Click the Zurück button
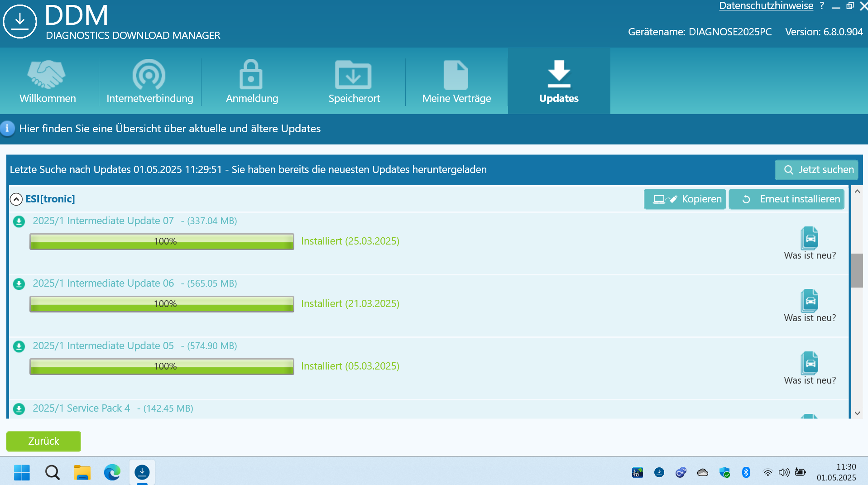868x485 pixels. [x=43, y=442]
